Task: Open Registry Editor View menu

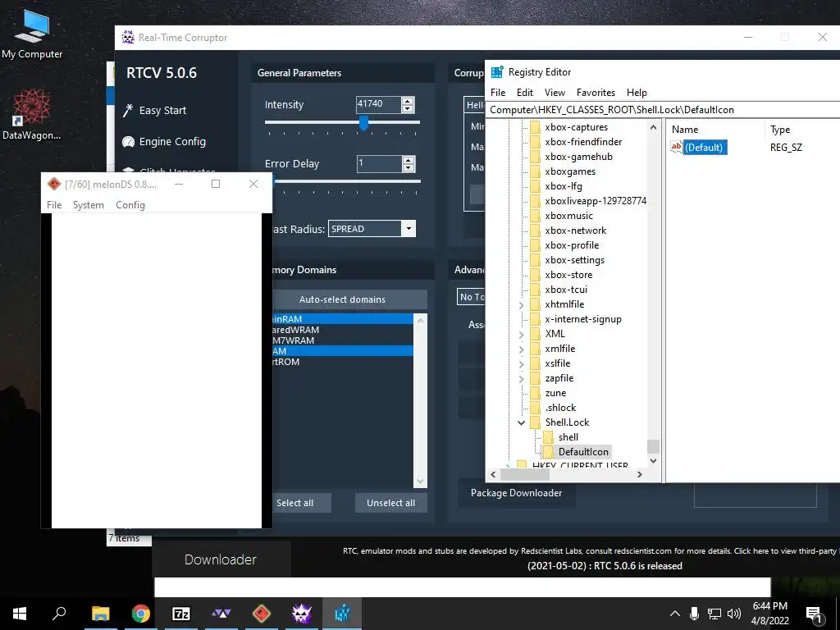Action: click(555, 92)
